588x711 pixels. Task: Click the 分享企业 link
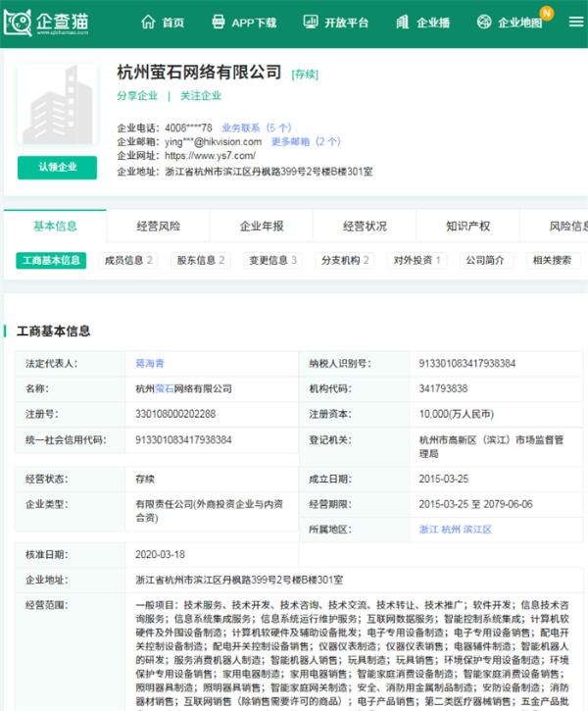click(x=137, y=96)
